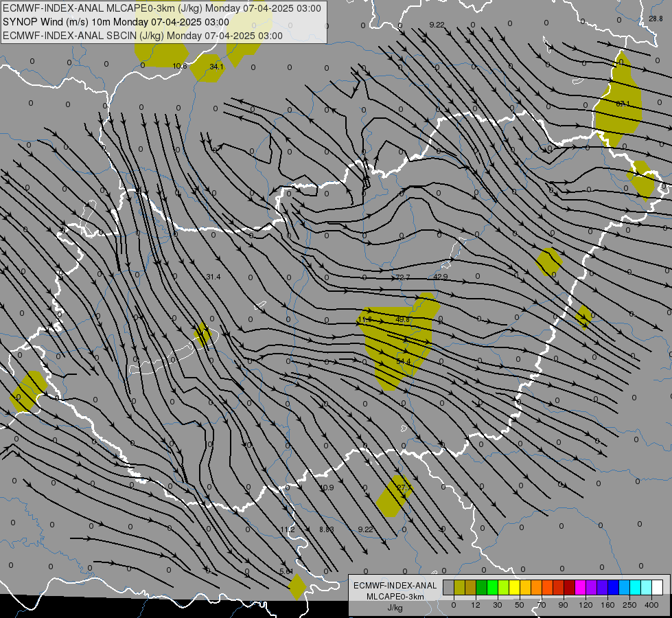The image size is (672, 618).
Task: Select the bright green legend swatch
Action: pos(493,587)
